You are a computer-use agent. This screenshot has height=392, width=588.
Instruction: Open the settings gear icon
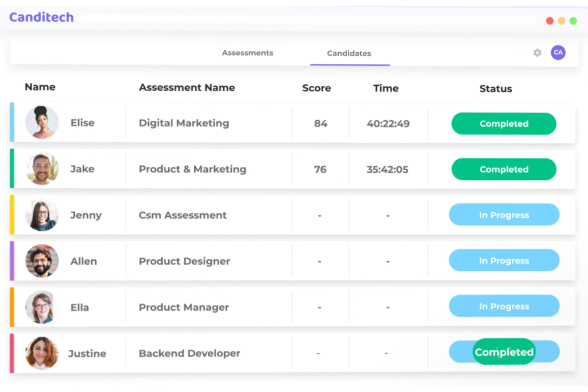point(537,53)
